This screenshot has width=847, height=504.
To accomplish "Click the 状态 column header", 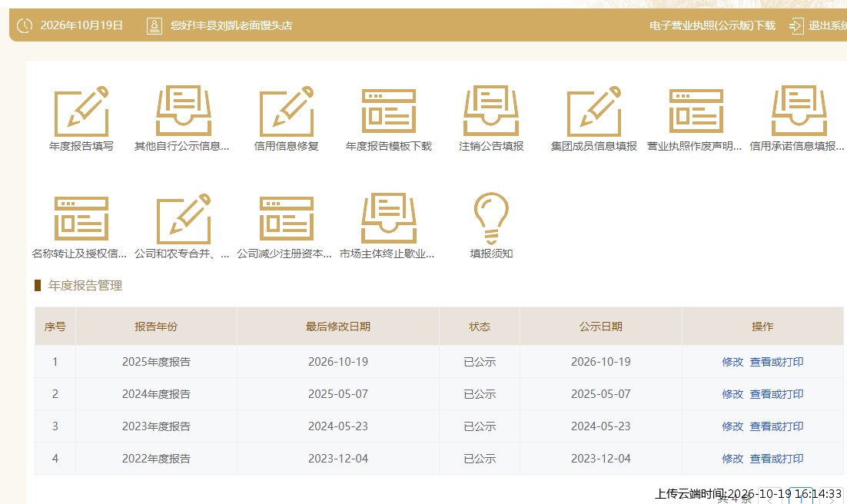I will 480,327.
